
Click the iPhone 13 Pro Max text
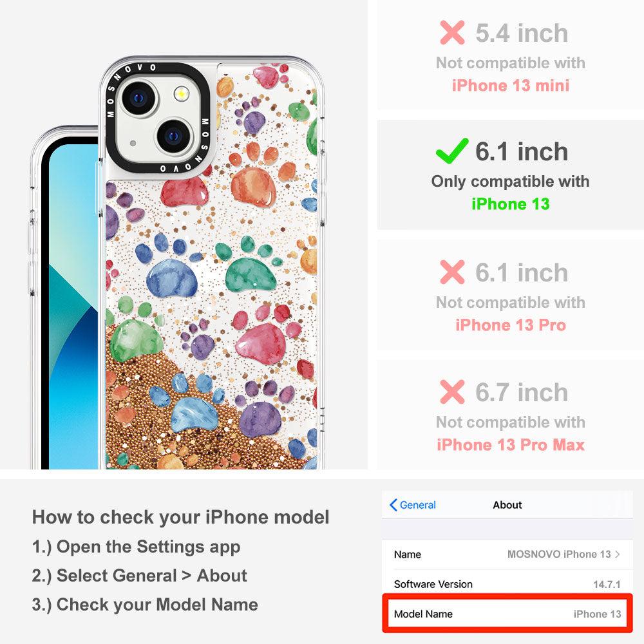(x=511, y=445)
